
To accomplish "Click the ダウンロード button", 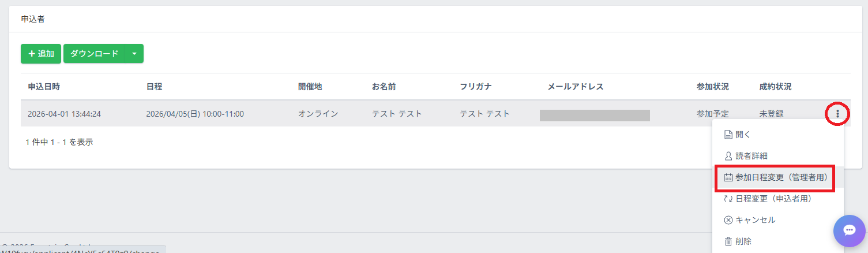I will click(94, 54).
